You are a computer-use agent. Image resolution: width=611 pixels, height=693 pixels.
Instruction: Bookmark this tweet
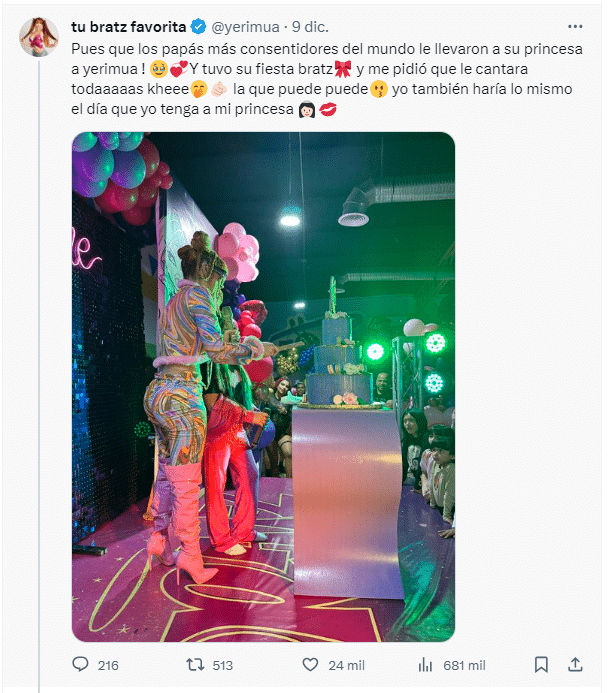pos(541,664)
